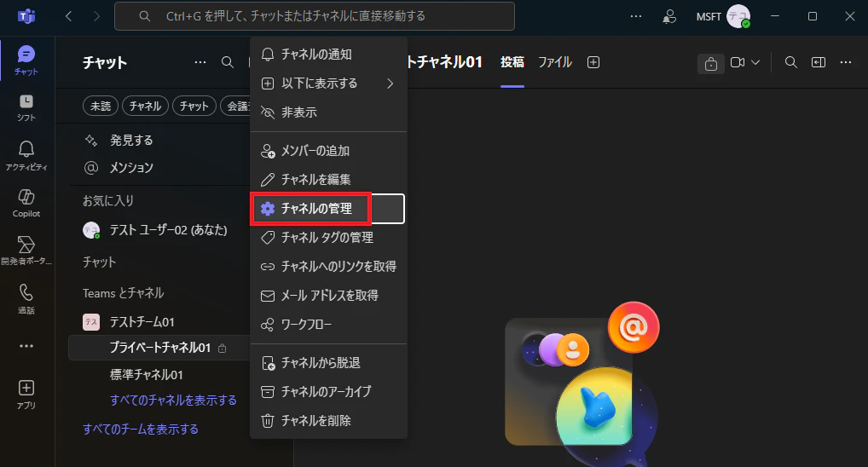868x467 pixels.
Task: Filter list by 会議 pill
Action: click(x=236, y=106)
